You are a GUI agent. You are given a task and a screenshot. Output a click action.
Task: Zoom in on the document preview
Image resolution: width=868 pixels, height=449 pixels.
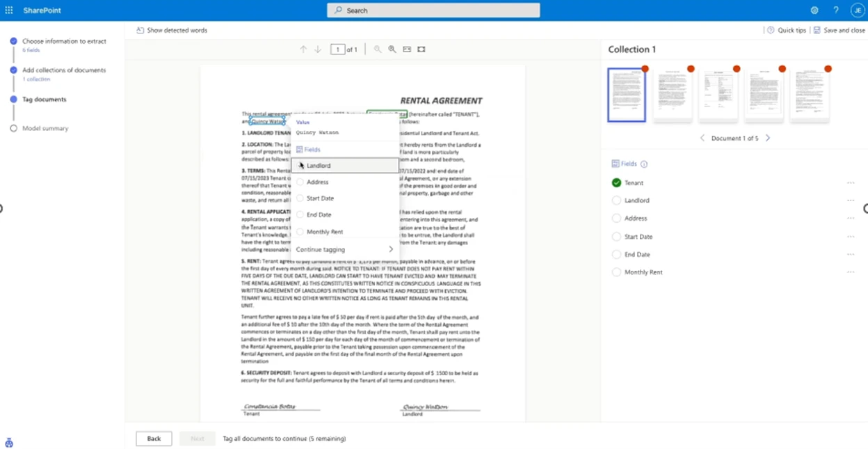coord(392,49)
